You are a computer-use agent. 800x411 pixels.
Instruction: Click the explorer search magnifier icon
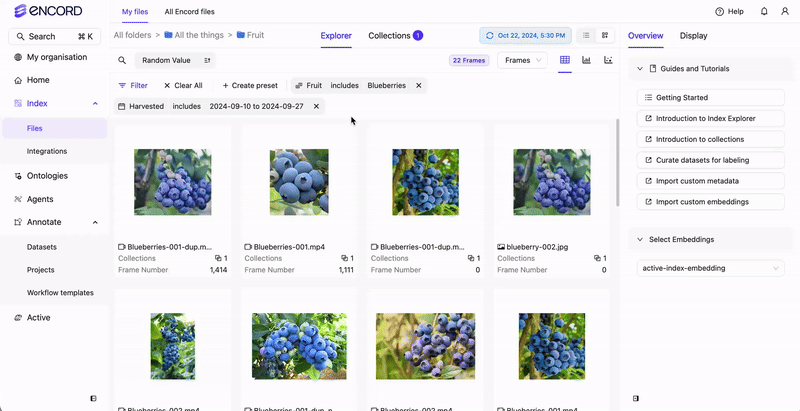tap(122, 60)
